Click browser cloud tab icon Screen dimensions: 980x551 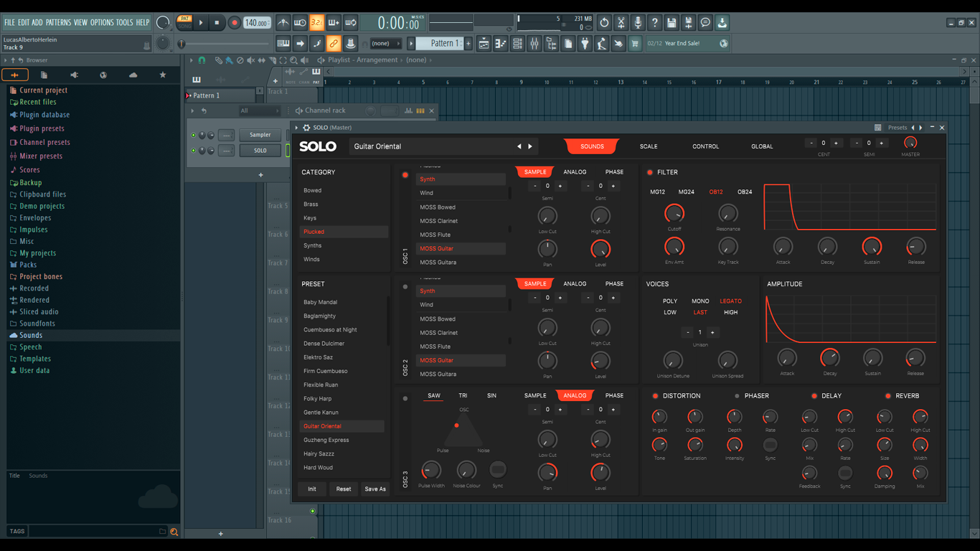(133, 75)
